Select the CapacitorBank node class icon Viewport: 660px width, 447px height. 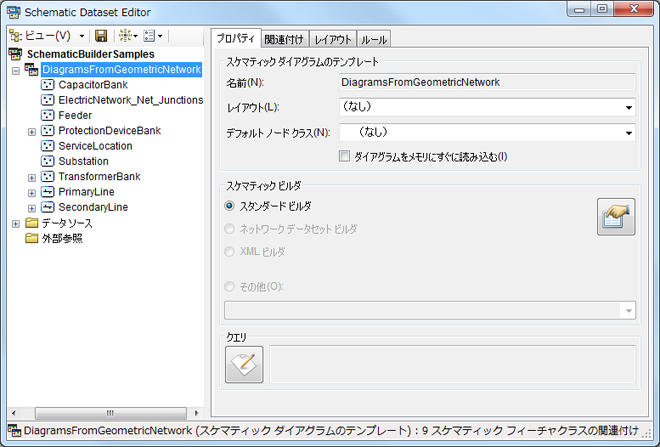coord(47,85)
